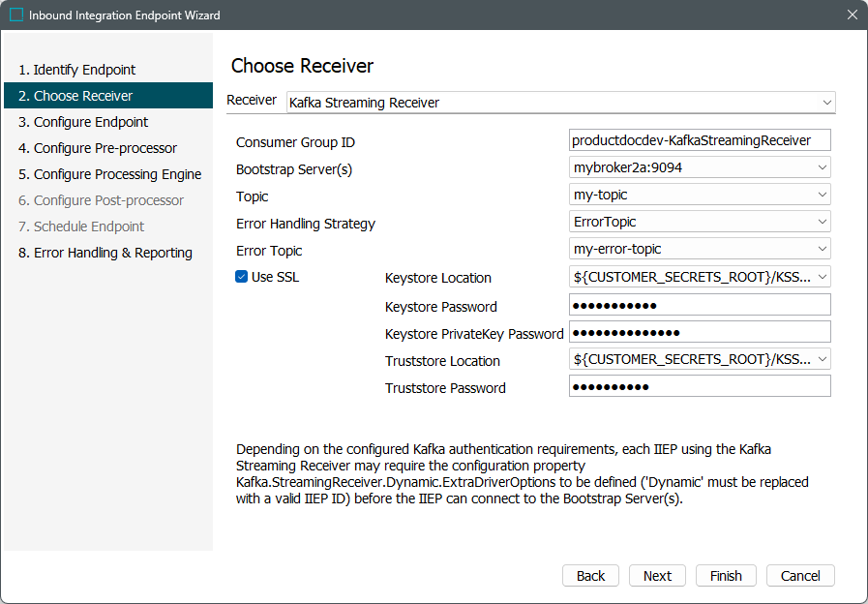This screenshot has height=604, width=868.
Task: Open the Topic dropdown
Action: [x=821, y=196]
